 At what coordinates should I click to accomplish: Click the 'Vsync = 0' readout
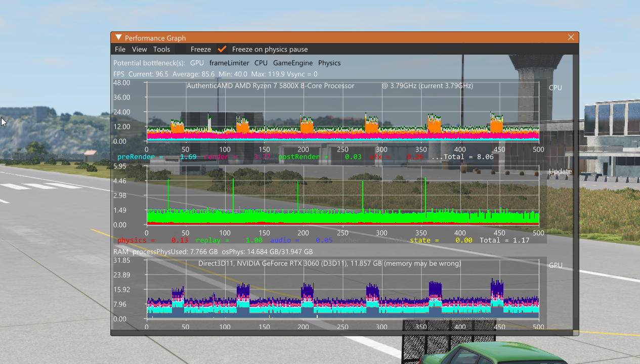pos(303,74)
